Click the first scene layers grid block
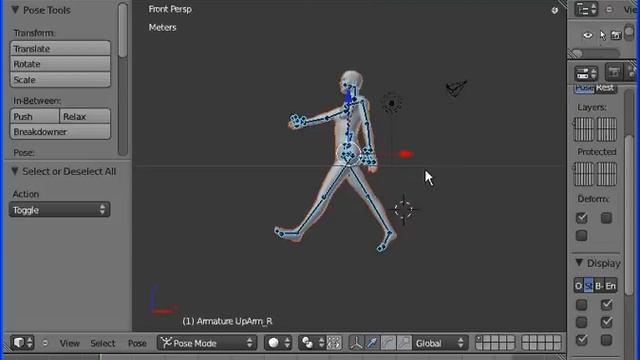The height and width of the screenshot is (360, 640). pyautogui.click(x=495, y=342)
